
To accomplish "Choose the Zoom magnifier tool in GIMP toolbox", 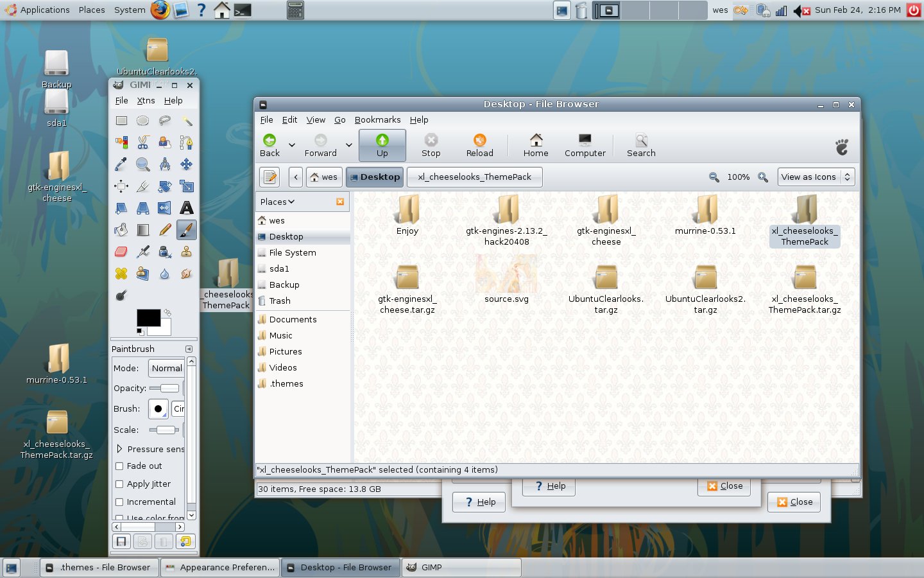I will [x=143, y=164].
